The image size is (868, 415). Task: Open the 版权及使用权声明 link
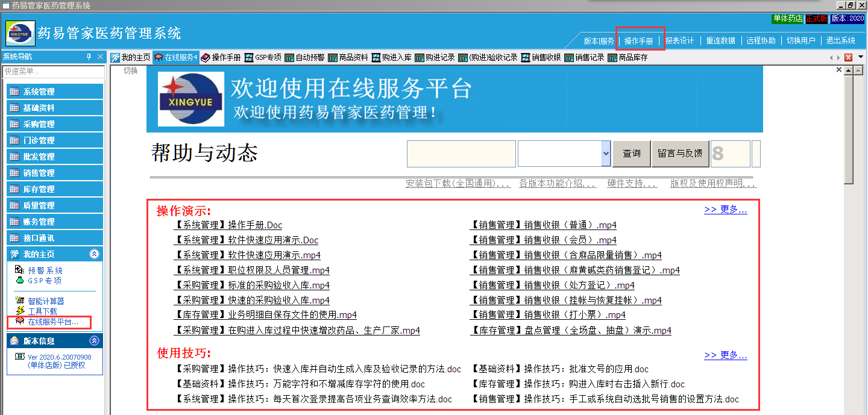coord(713,184)
